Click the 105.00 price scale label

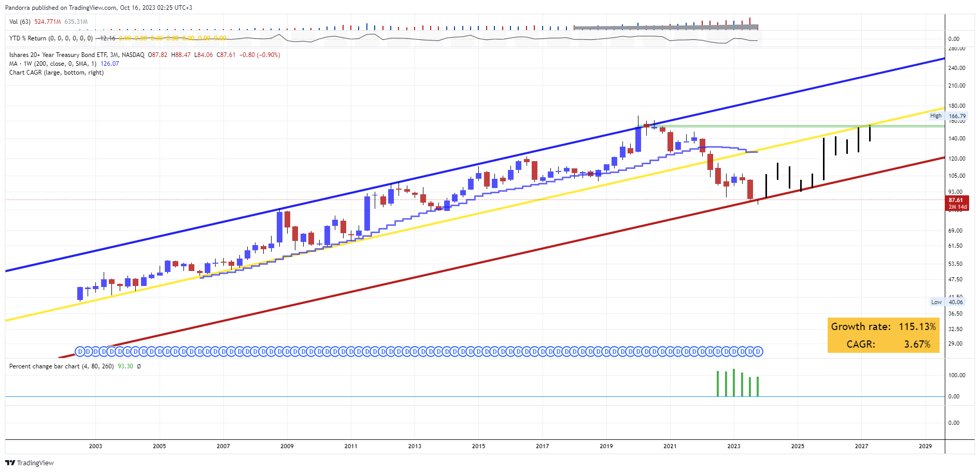(x=957, y=176)
